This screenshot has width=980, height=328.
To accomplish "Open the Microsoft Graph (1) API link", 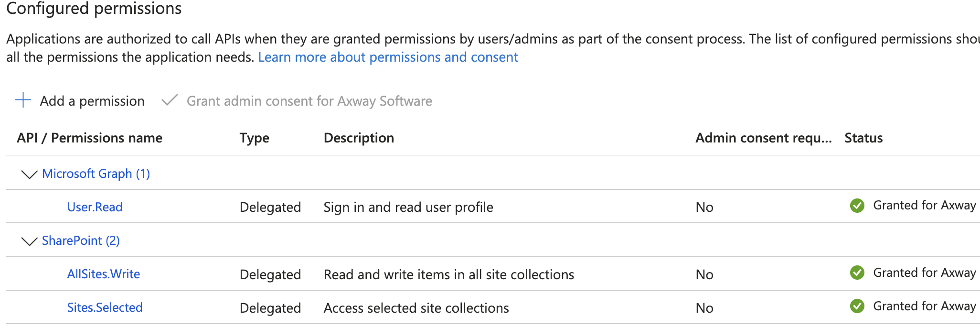I will (96, 174).
